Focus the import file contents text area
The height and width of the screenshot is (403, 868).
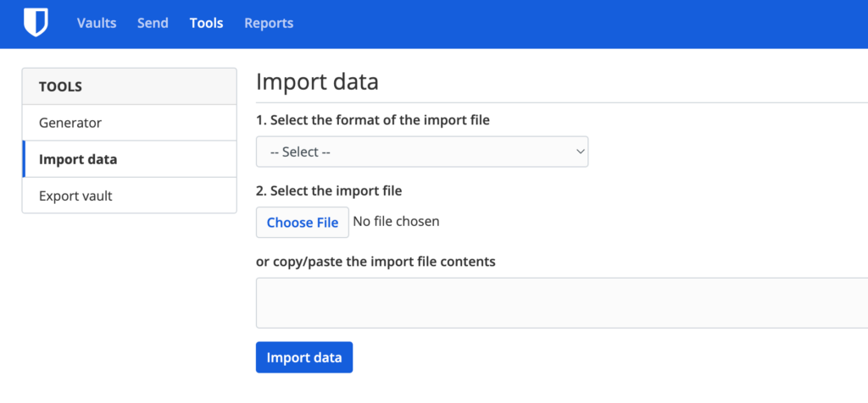click(x=561, y=302)
